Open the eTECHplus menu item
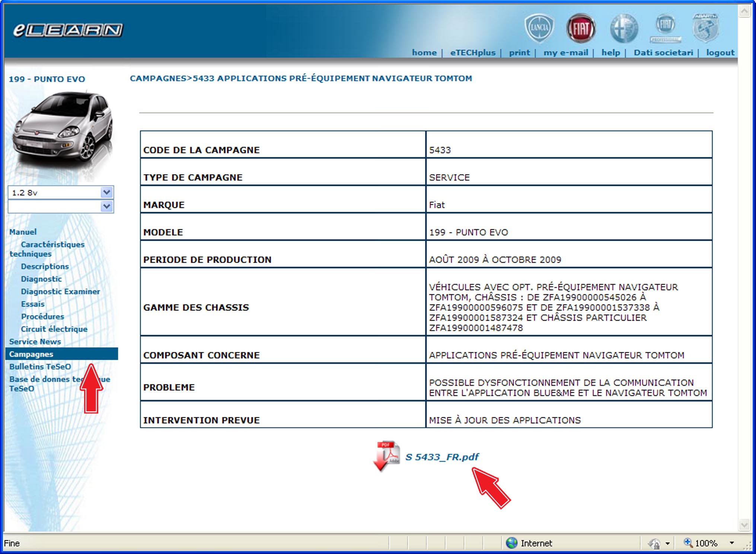 pyautogui.click(x=473, y=52)
